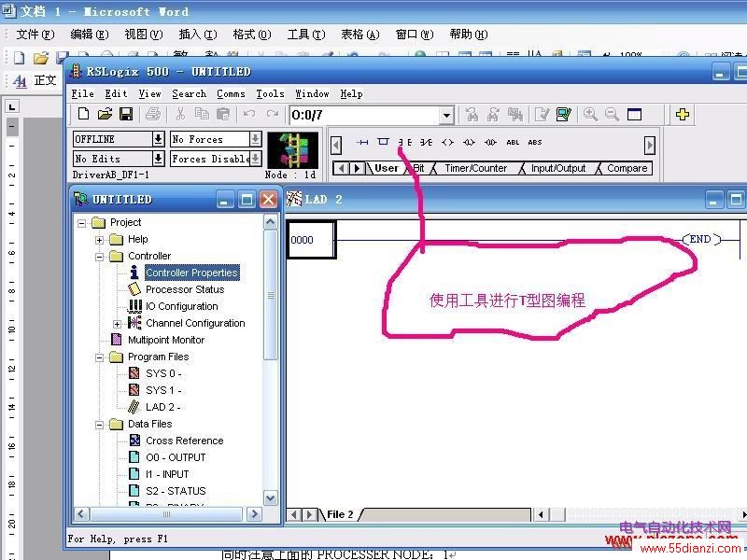Viewport: 747px width, 560px height.
Task: Select LAD 2 program file
Action: 162,407
